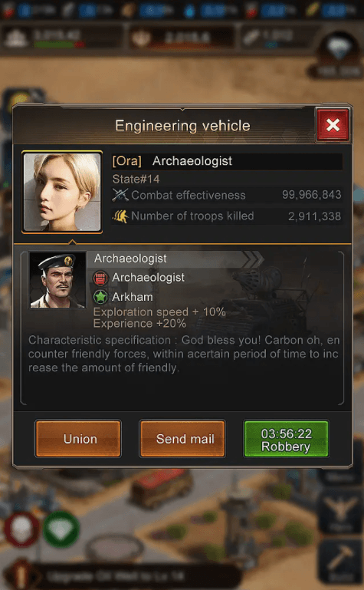
Task: Click the [Ora] union tag
Action: (127, 161)
